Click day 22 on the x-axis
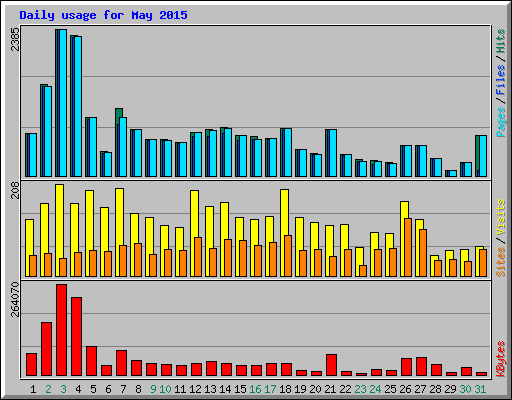The width and height of the screenshot is (512, 400). click(x=345, y=389)
